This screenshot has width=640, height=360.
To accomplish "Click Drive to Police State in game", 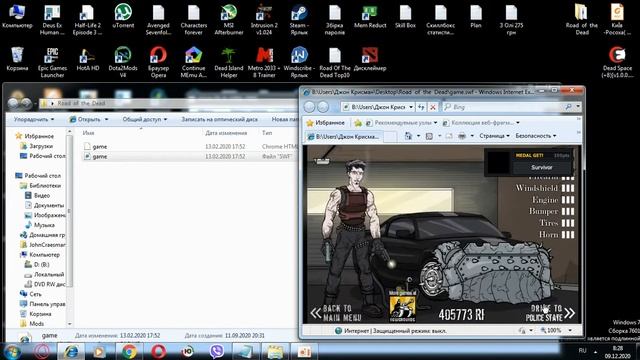I will tap(550, 313).
